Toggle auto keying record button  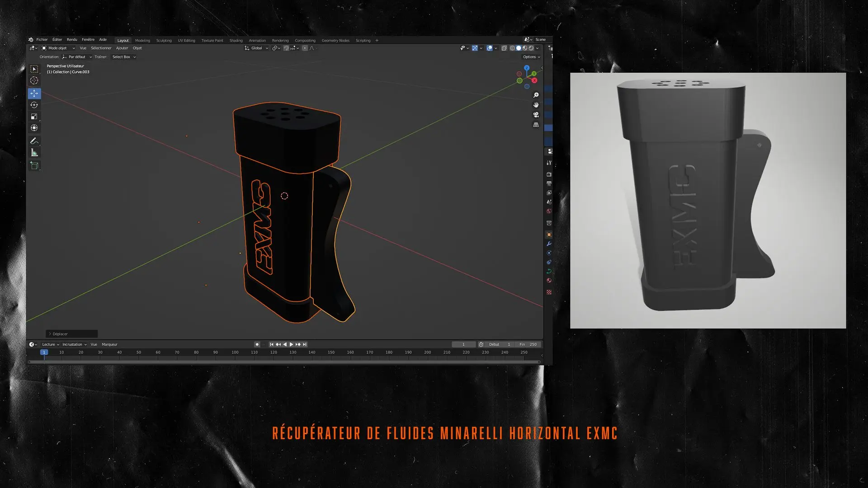coord(257,344)
